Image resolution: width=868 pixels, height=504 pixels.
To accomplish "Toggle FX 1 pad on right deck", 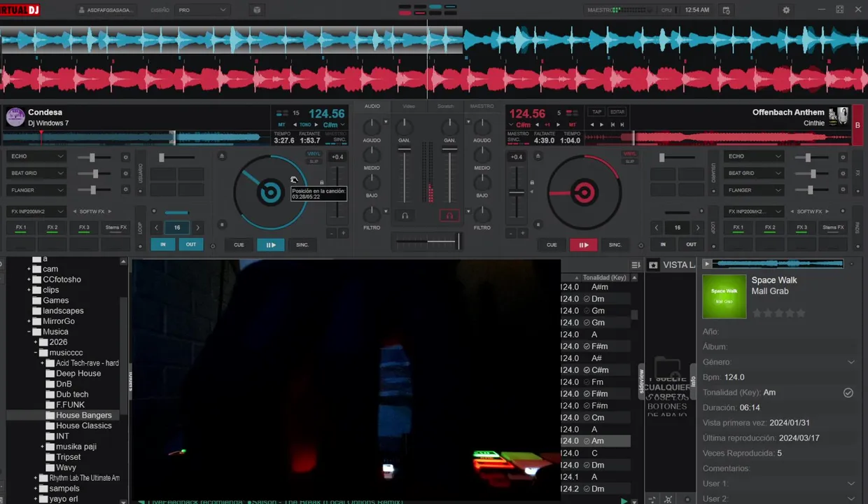I will click(738, 227).
